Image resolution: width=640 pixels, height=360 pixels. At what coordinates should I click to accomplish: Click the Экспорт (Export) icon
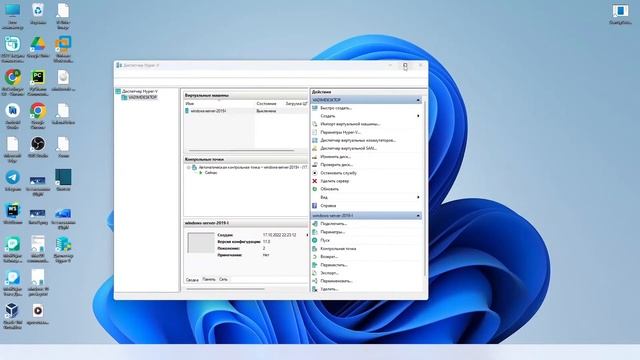click(315, 273)
